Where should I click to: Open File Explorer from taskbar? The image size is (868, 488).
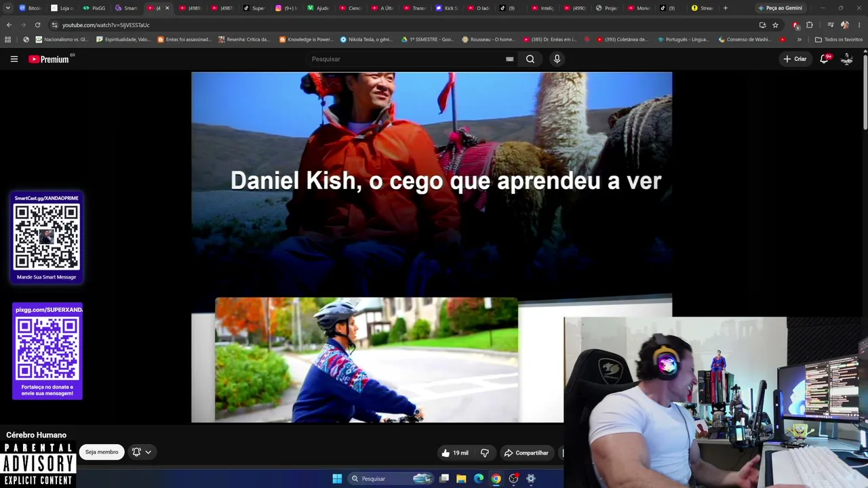coord(461,479)
